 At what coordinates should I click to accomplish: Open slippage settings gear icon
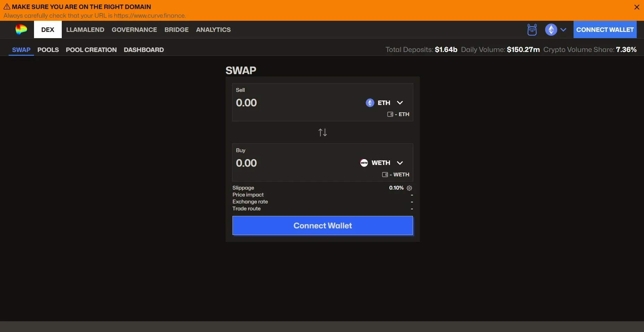tap(409, 188)
